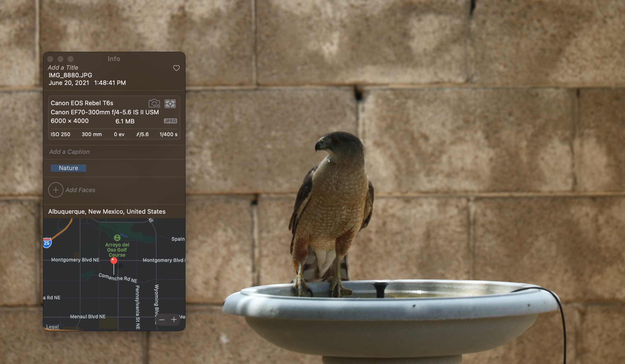Select the Nature keyword tag
The height and width of the screenshot is (364, 625).
[68, 168]
